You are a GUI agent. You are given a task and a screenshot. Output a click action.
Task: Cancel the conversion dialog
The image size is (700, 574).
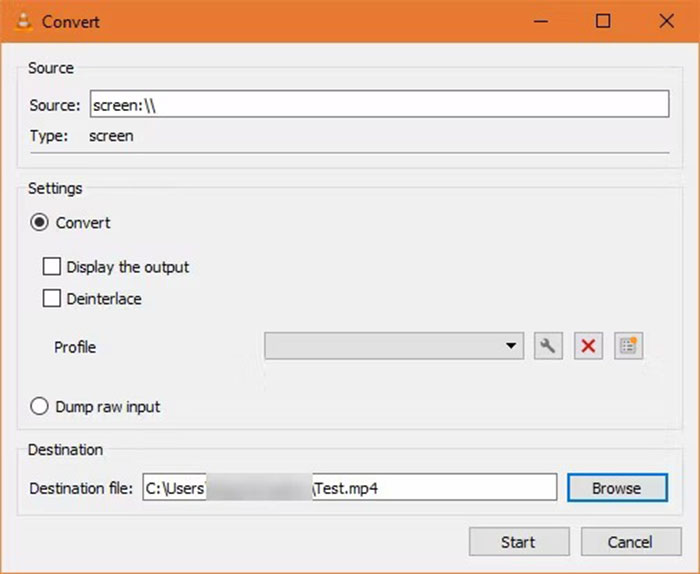tap(630, 542)
